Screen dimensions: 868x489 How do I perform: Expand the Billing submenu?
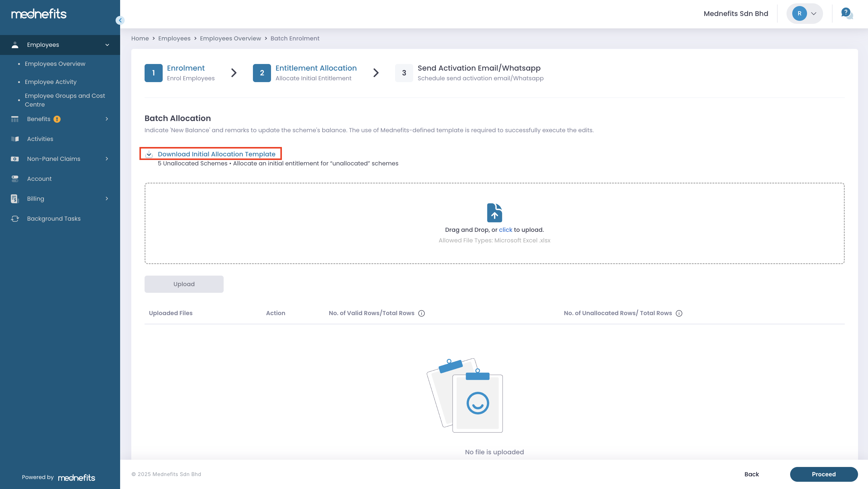pyautogui.click(x=107, y=199)
